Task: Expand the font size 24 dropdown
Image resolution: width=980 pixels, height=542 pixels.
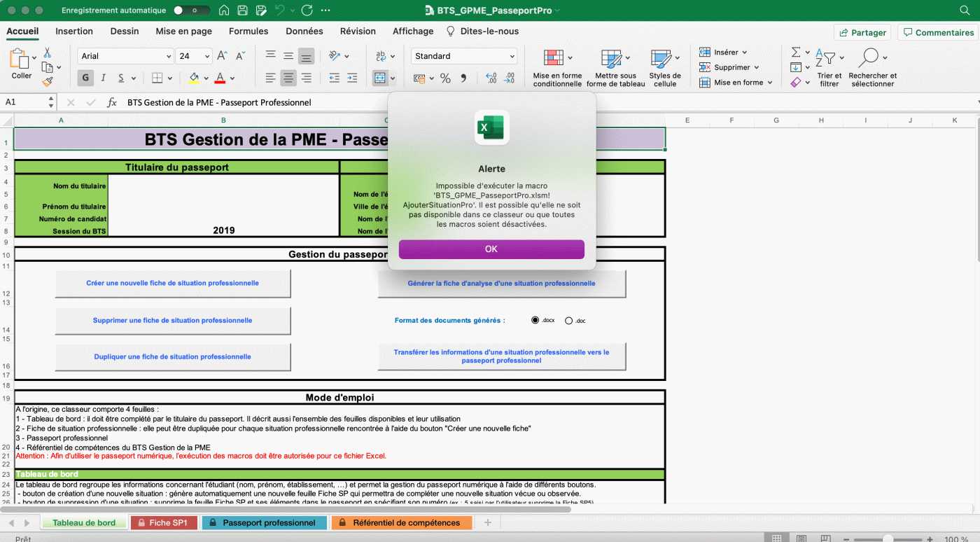Action: click(x=207, y=56)
